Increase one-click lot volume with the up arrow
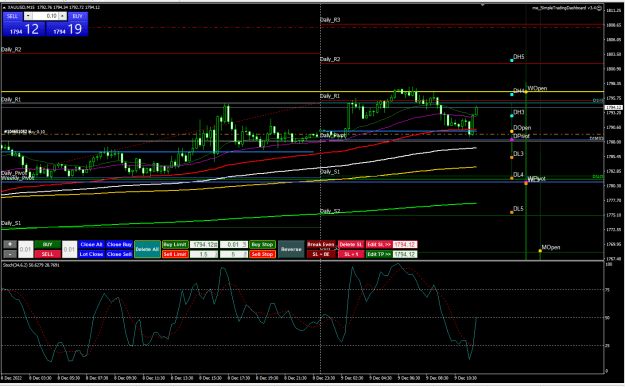This screenshot has height=387, width=625. [x=63, y=16]
